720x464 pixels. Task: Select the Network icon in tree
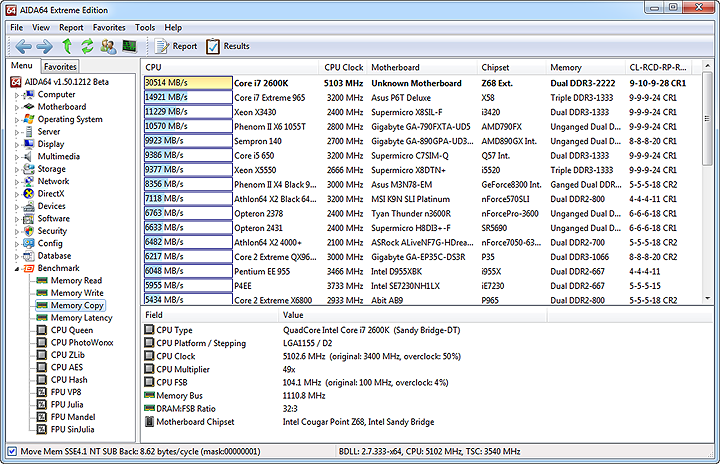(x=28, y=181)
